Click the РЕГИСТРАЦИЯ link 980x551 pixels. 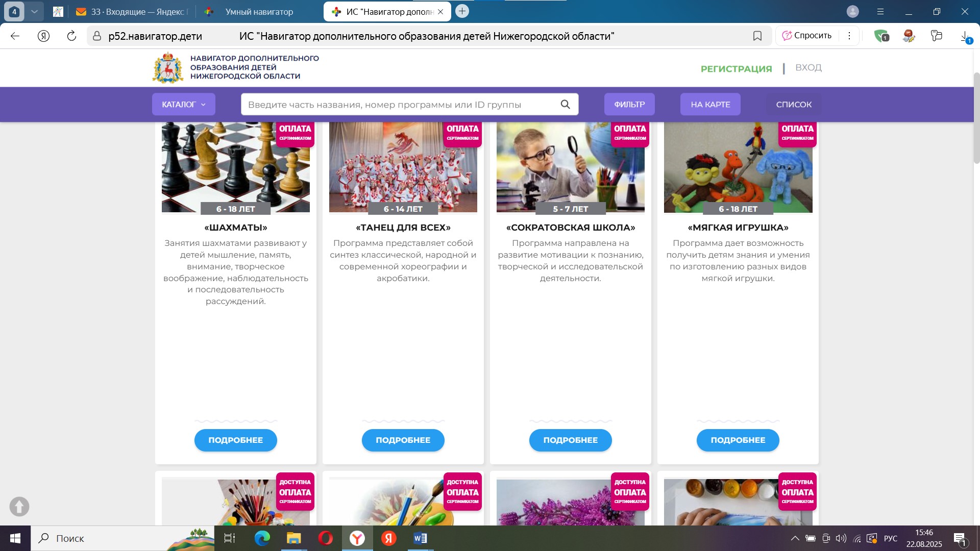(736, 69)
